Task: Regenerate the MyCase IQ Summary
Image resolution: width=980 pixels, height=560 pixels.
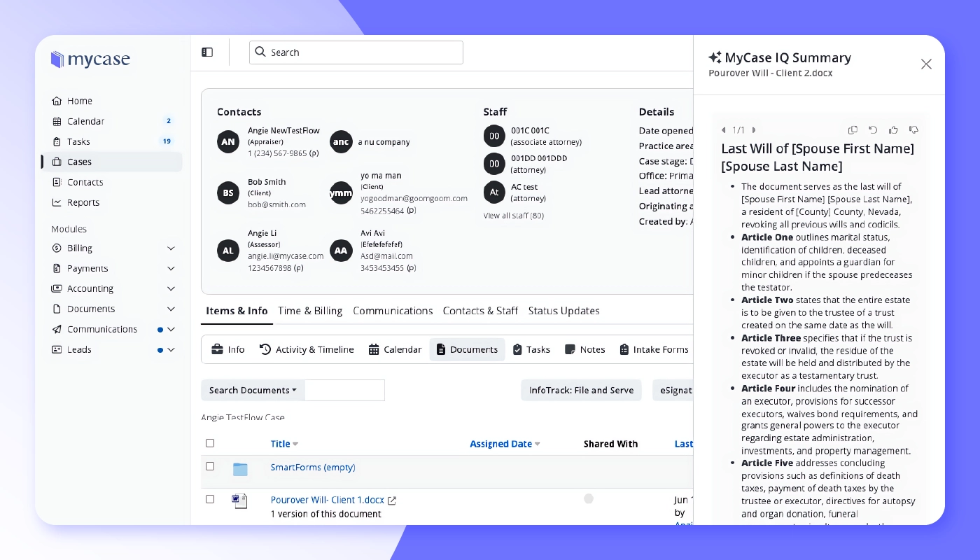Action: [x=873, y=129]
